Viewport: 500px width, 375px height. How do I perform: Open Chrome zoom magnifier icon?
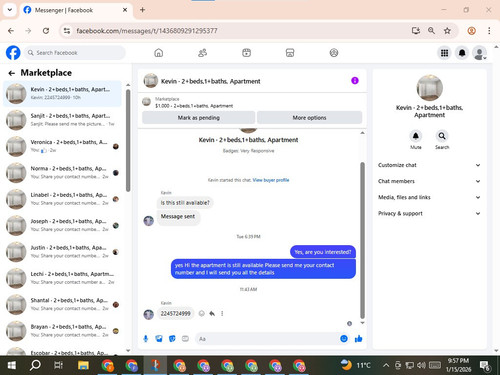pos(431,31)
